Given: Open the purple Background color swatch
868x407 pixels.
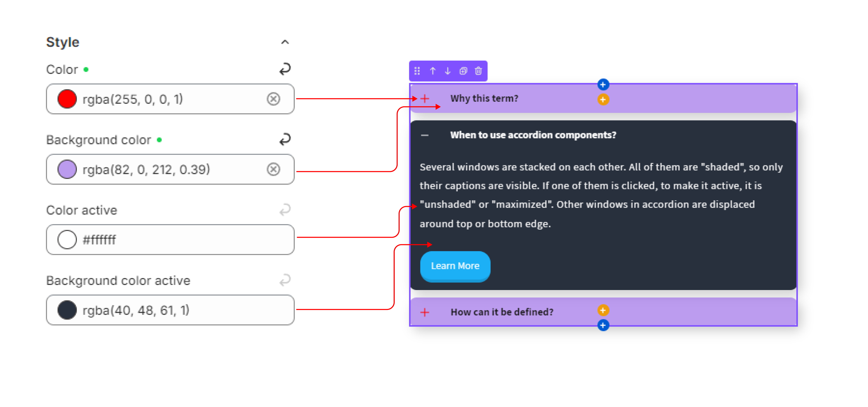Looking at the screenshot, I should pyautogui.click(x=67, y=169).
